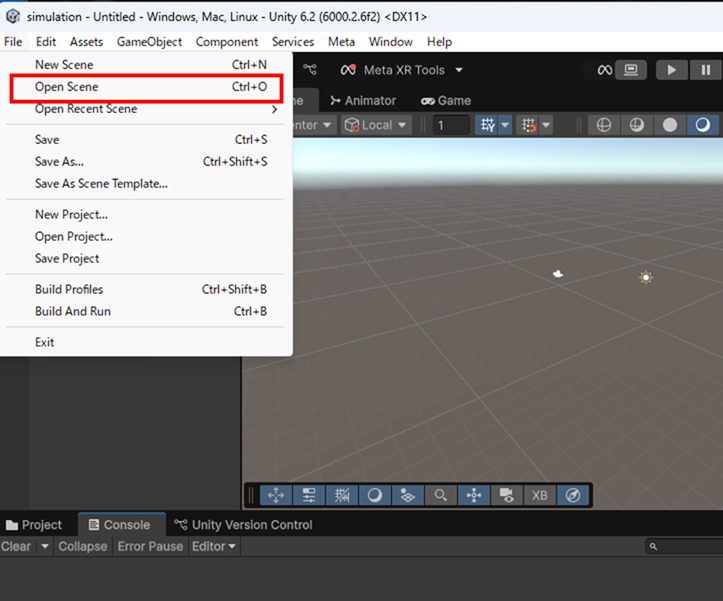Open the dropdown arrow beside Clear
Screen dimensions: 723x601
45,547
